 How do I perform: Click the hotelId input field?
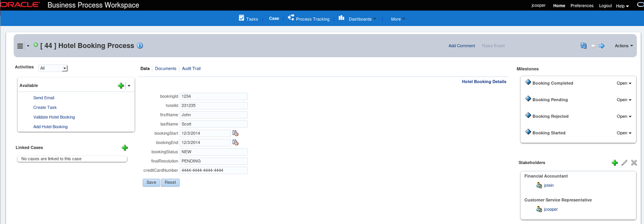[214, 106]
